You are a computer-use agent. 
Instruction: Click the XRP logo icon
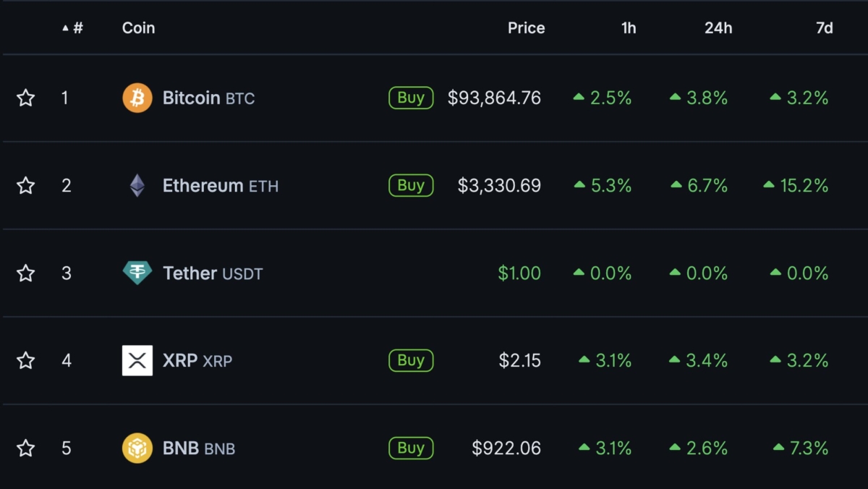[137, 360]
